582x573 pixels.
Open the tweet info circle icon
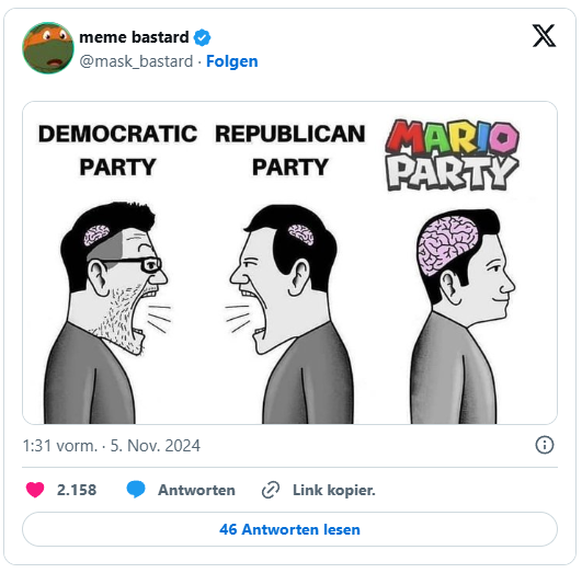tap(544, 445)
